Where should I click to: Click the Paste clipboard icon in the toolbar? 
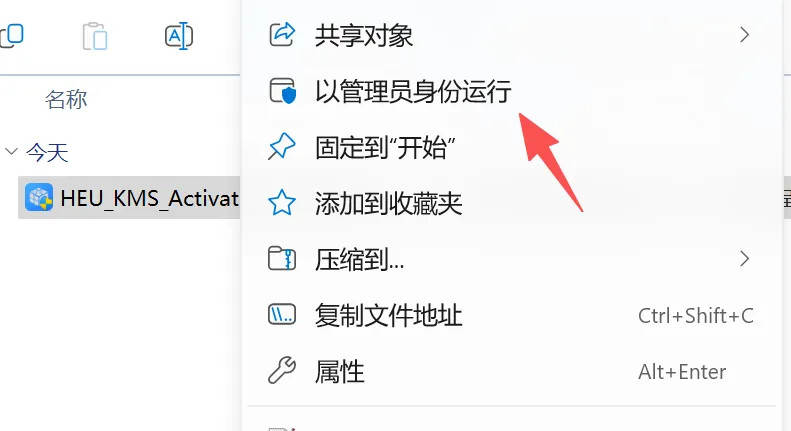pyautogui.click(x=95, y=36)
